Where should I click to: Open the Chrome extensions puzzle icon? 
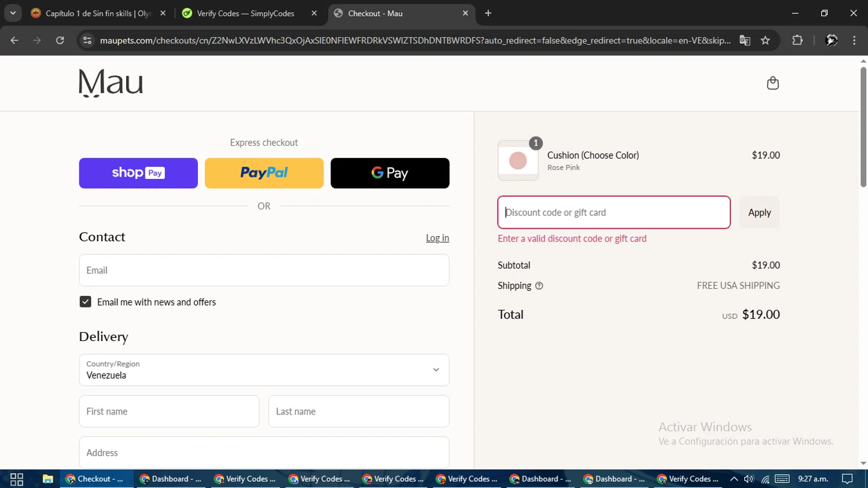[797, 41]
